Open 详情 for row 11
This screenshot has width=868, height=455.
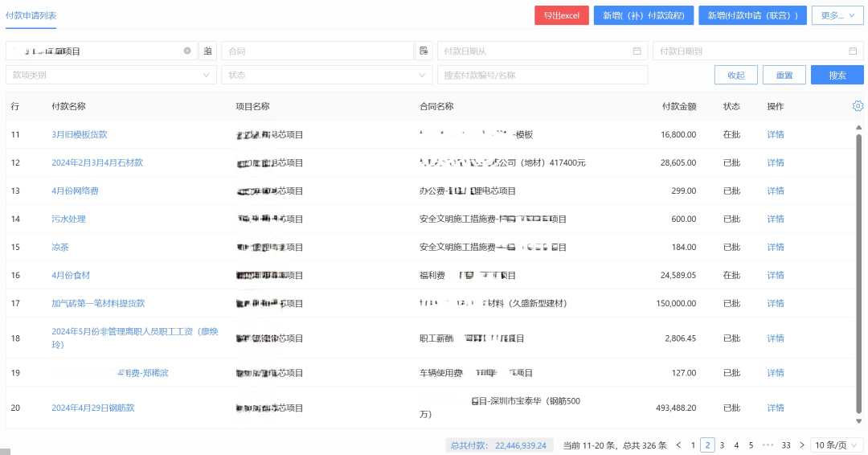point(775,134)
